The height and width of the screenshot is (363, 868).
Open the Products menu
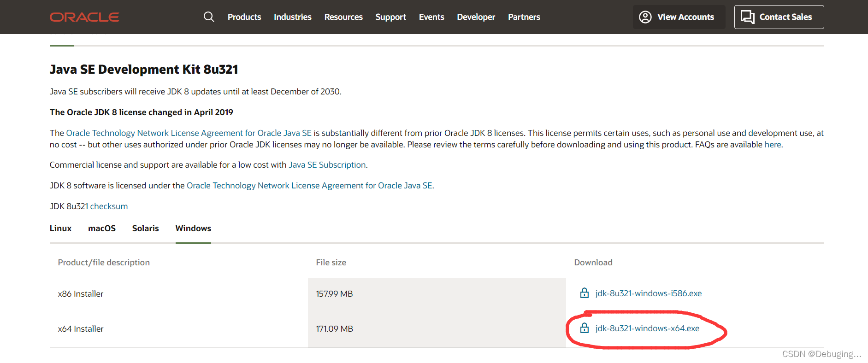[x=244, y=17]
